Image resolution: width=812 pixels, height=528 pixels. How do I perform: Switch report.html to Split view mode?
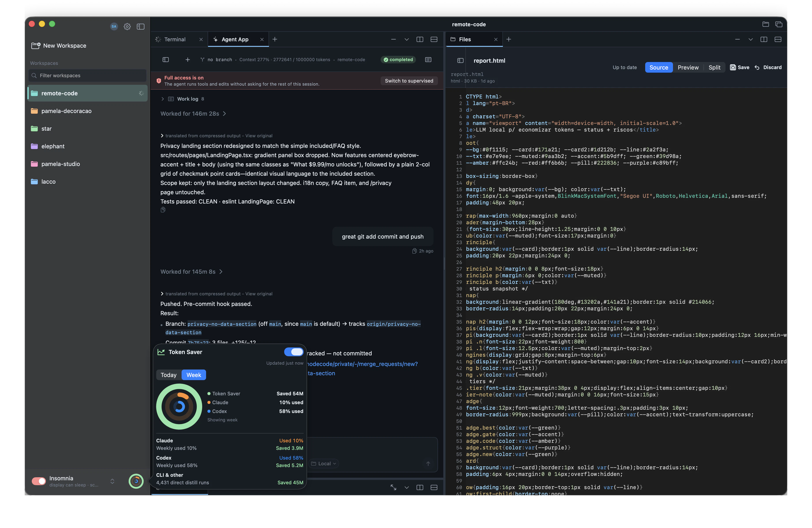(714, 67)
